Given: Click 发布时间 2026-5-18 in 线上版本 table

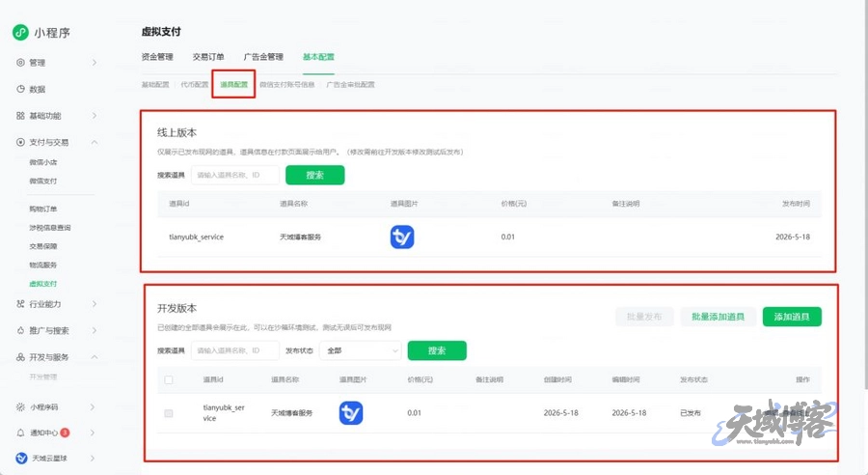Looking at the screenshot, I should pos(793,237).
